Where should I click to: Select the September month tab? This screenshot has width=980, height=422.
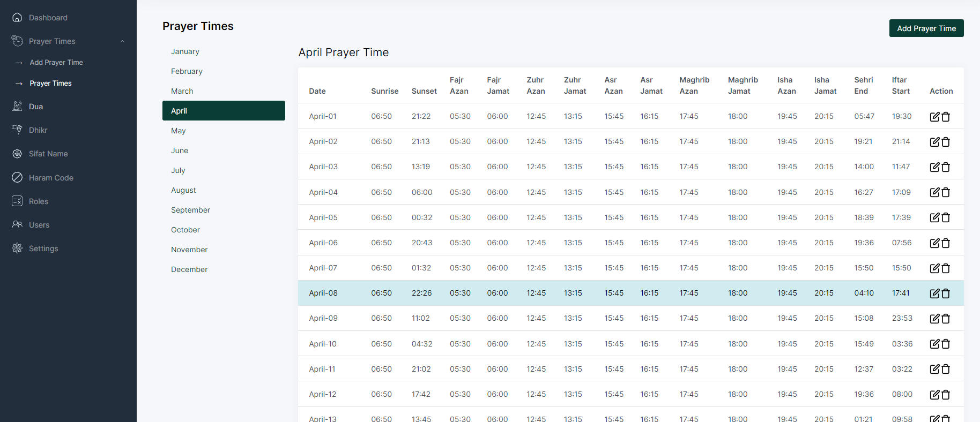tap(224, 210)
